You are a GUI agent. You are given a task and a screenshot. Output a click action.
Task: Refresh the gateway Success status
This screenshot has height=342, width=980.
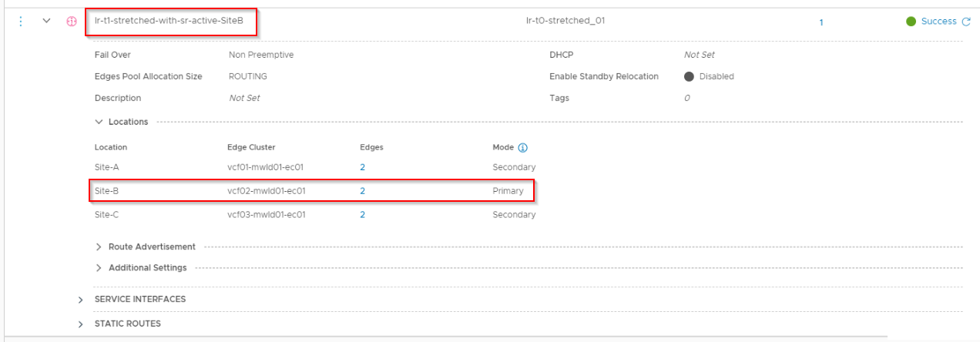click(x=966, y=22)
